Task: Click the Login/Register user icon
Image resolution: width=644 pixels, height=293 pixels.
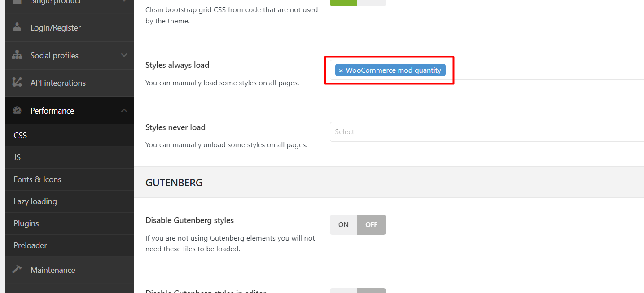Action: pos(17,27)
